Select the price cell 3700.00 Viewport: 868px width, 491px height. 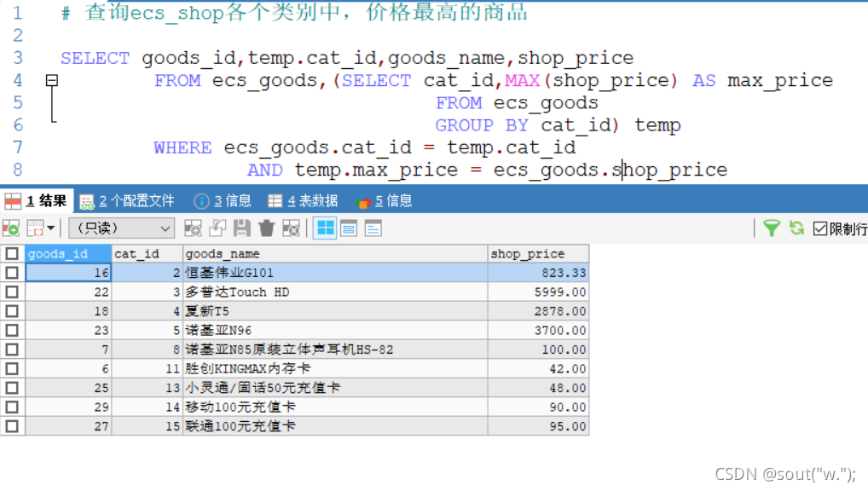coord(538,331)
